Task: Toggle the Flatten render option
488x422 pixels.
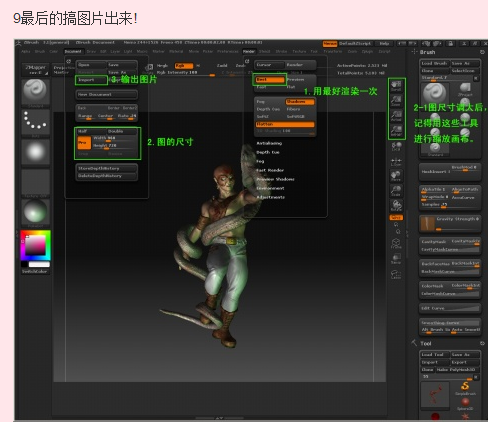Action: pyautogui.click(x=285, y=124)
